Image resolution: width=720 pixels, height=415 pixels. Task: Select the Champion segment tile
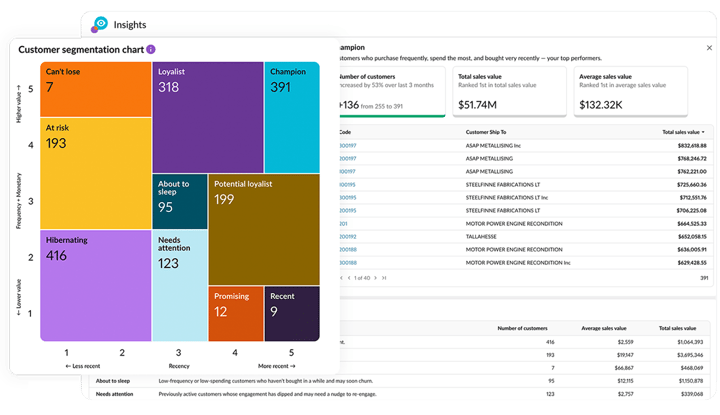(292, 117)
